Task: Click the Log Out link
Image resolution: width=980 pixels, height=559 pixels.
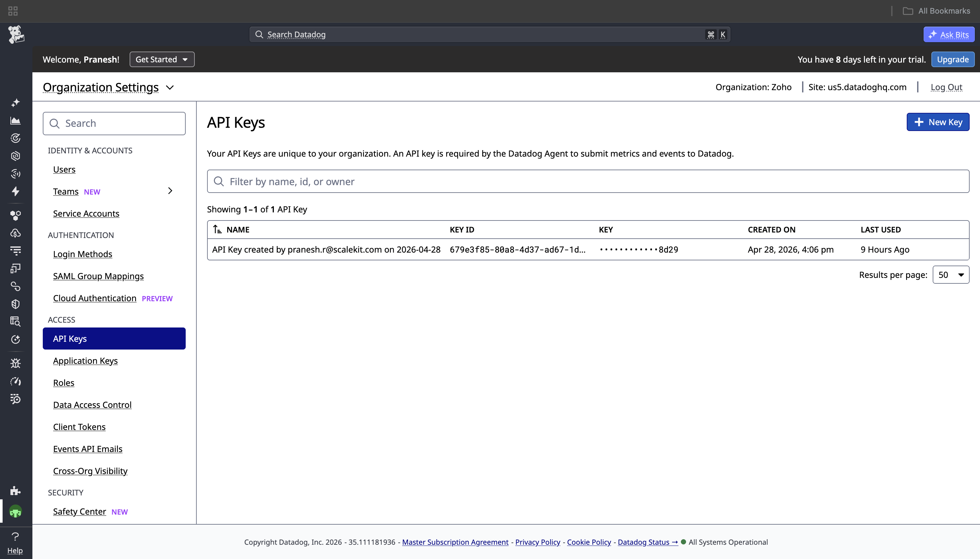Action: [x=946, y=87]
